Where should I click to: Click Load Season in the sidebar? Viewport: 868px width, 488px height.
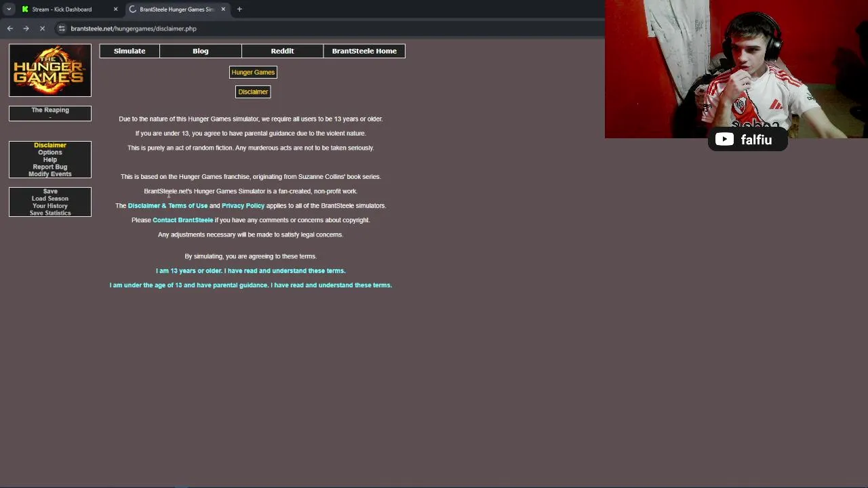[50, 199]
